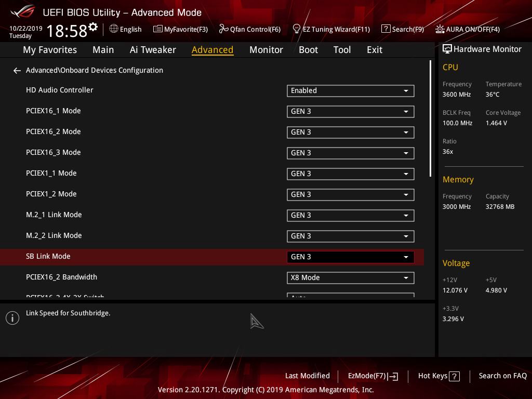Click the +3.3V 3.296 V reading
The width and height of the screenshot is (532, 399).
point(453,319)
